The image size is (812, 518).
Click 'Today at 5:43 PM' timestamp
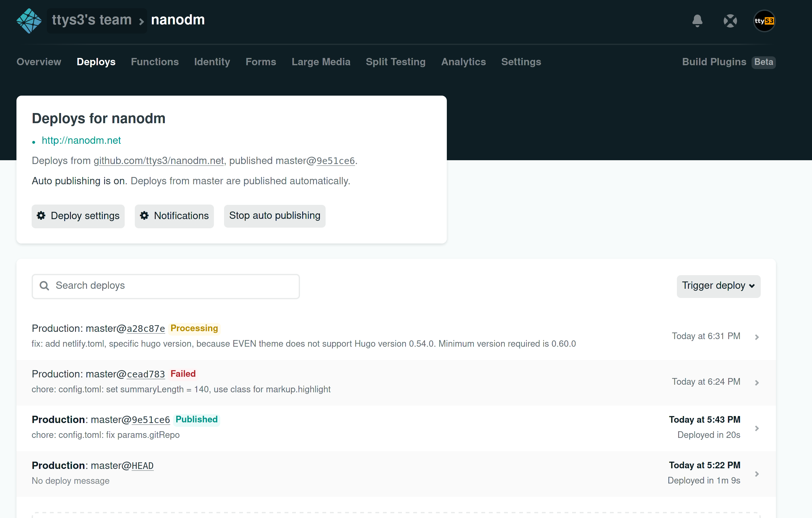705,420
